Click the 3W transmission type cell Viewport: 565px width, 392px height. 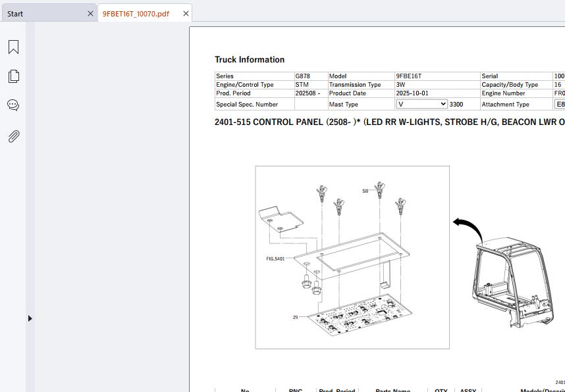coord(437,85)
